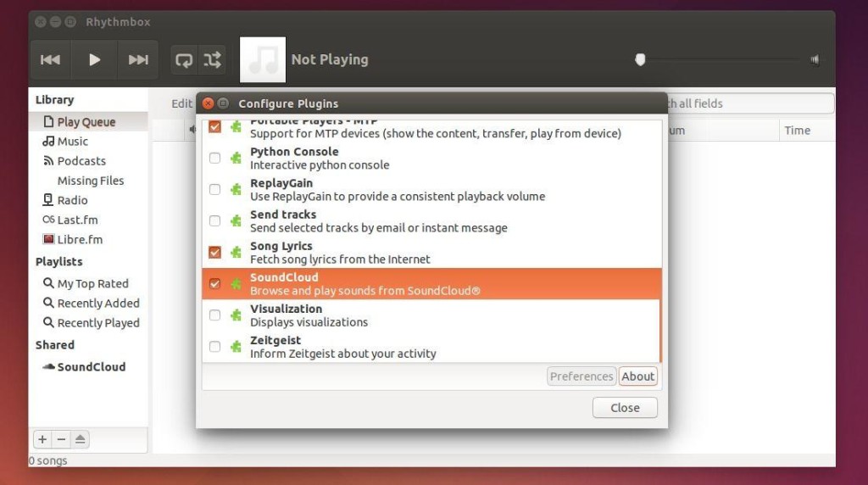Enable Send tracks plugin checkbox
868x485 pixels.
tap(214, 221)
